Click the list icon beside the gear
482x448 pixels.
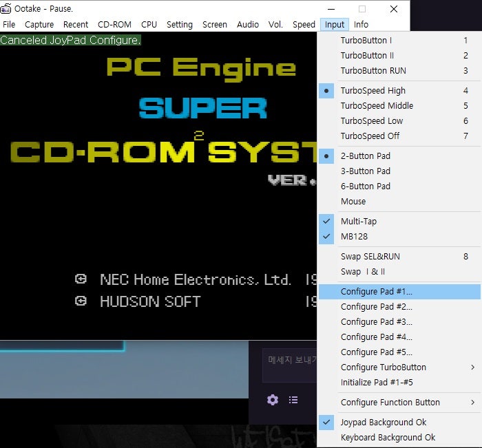(x=293, y=400)
